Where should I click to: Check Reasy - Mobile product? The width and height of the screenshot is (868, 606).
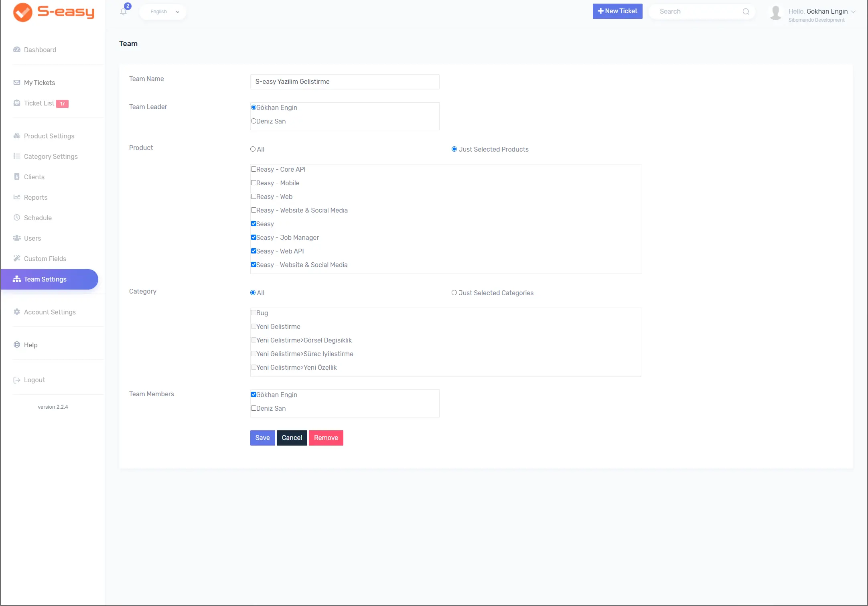click(254, 183)
